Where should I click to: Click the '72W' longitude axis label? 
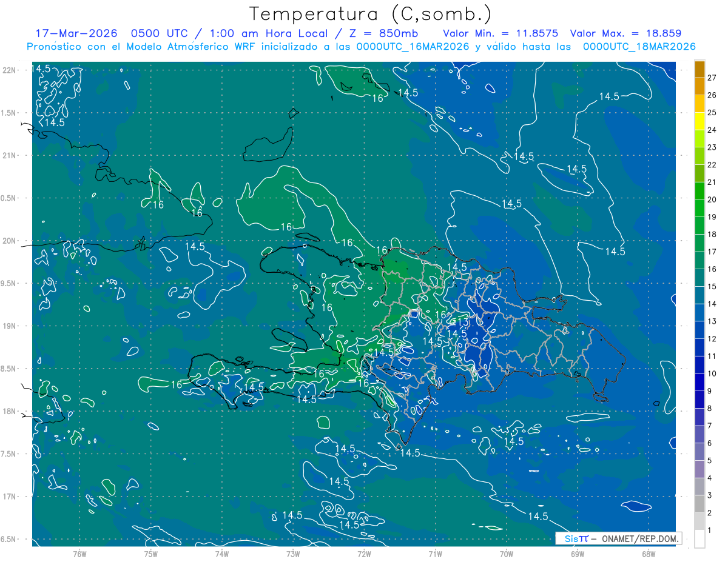point(364,554)
